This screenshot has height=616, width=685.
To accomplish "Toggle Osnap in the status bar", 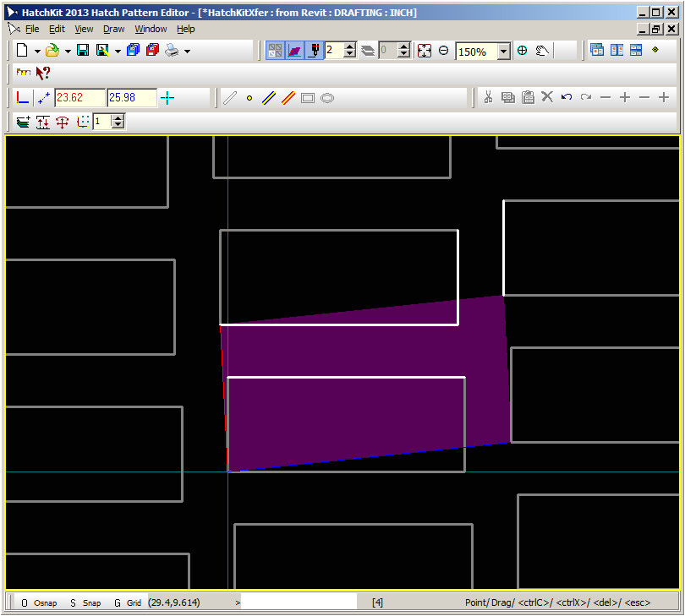I will (39, 603).
